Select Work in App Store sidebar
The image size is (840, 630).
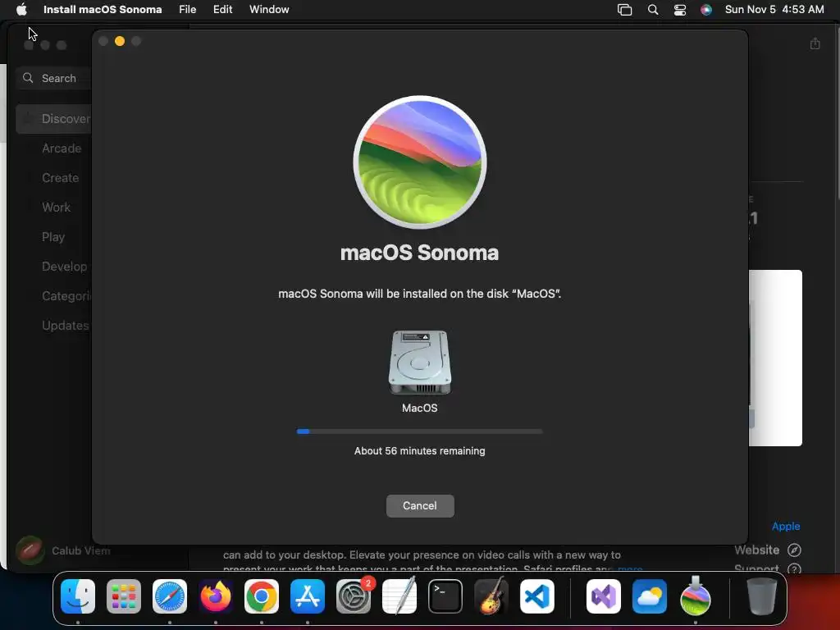pos(57,208)
